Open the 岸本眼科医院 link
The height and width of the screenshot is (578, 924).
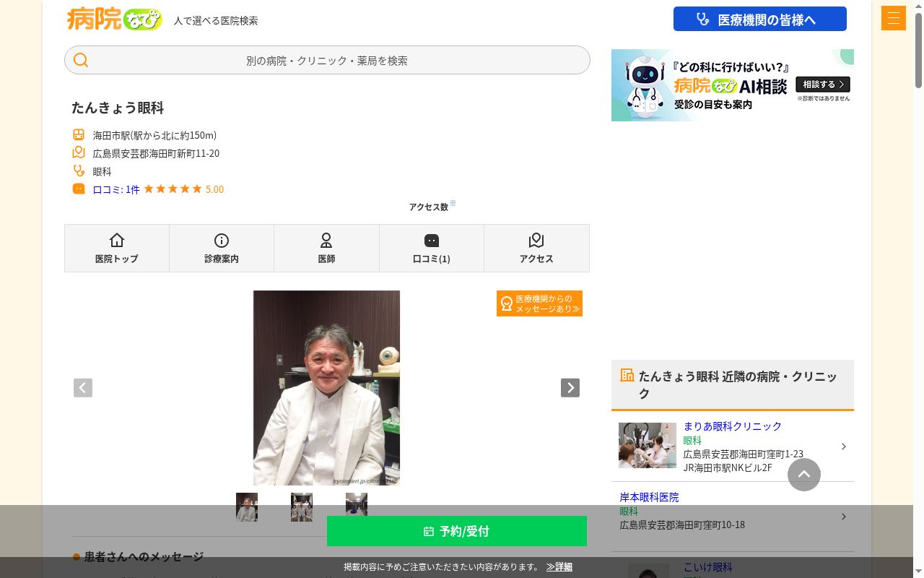pos(649,497)
